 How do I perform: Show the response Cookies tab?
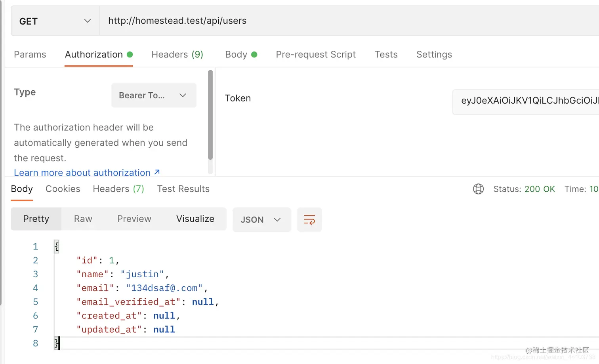coord(63,189)
